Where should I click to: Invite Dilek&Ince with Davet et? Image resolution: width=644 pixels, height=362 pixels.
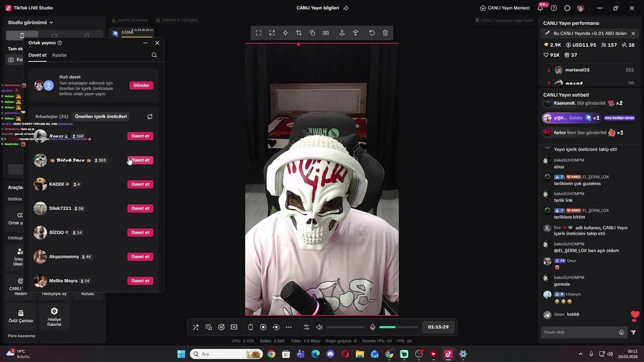click(140, 160)
